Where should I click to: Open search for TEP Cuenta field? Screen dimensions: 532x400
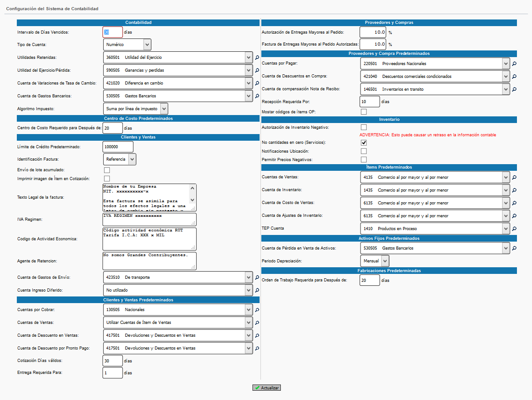coord(514,229)
